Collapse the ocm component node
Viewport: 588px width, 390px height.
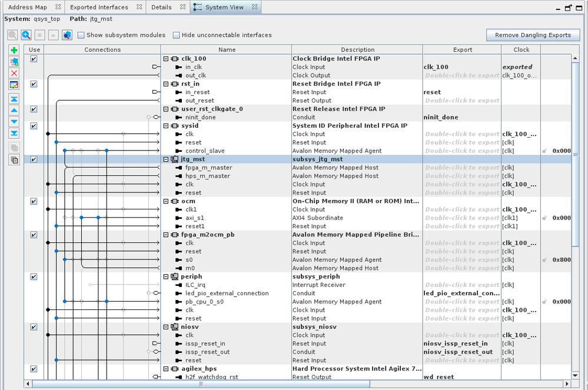[167, 201]
